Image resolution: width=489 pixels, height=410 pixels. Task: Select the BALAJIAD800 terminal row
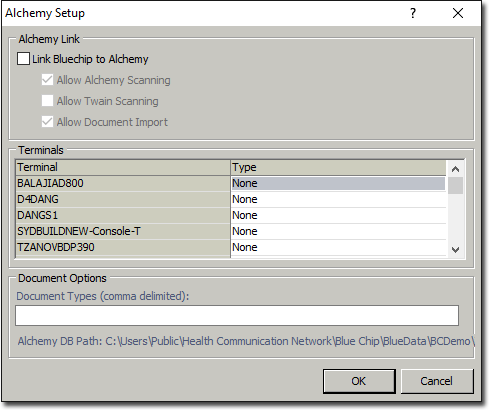[123, 183]
